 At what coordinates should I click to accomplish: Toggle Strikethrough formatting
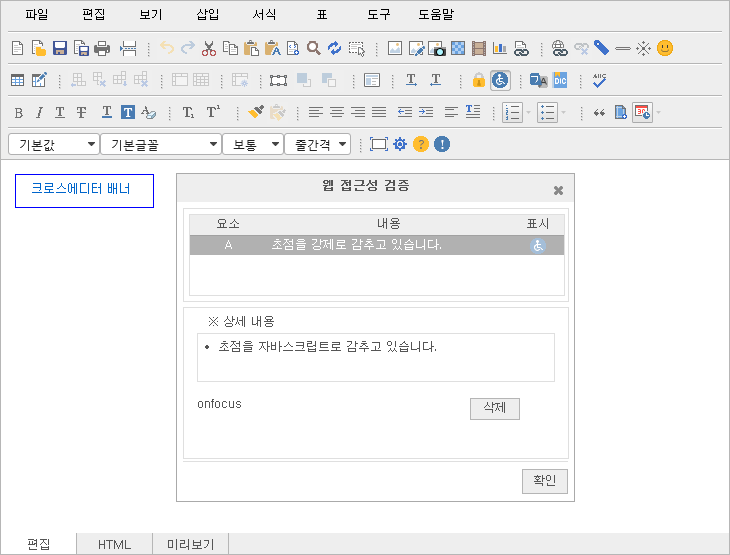[x=81, y=112]
